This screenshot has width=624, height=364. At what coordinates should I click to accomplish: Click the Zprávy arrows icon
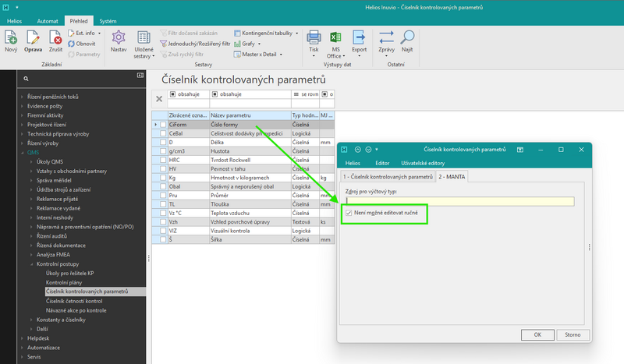pyautogui.click(x=386, y=37)
